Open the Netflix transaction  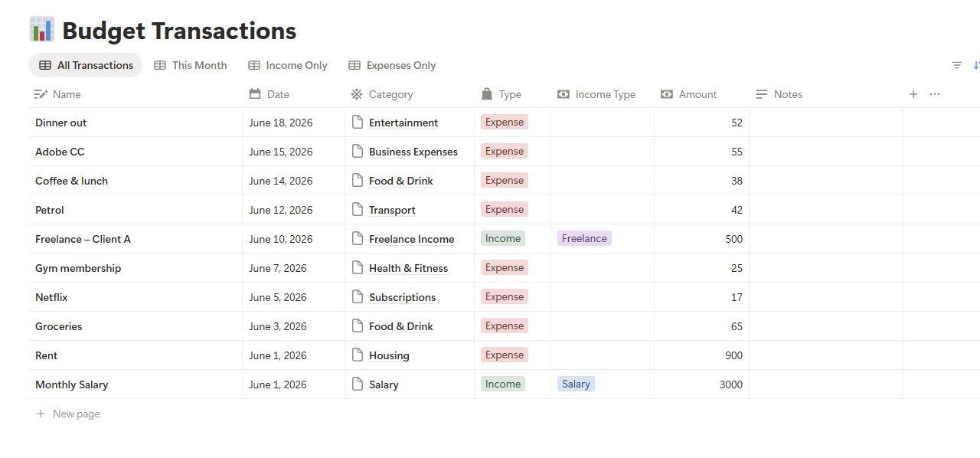[x=51, y=297]
